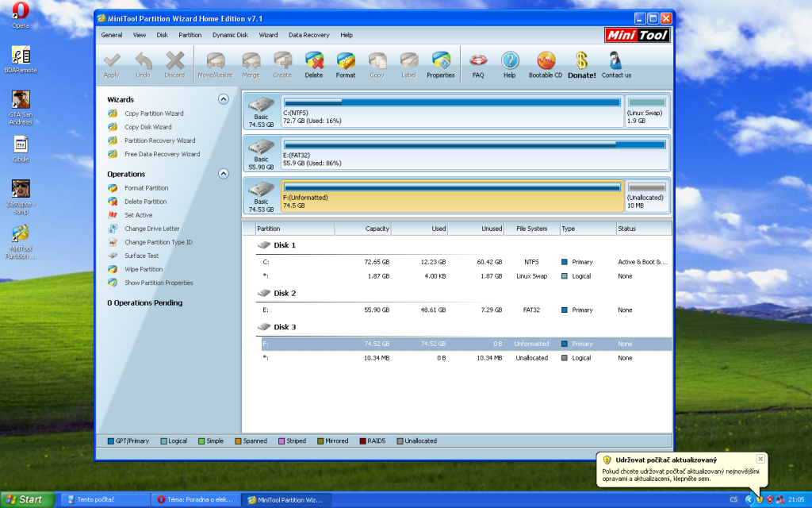Open the Partition menu
This screenshot has height=508, width=812.
[x=190, y=35]
